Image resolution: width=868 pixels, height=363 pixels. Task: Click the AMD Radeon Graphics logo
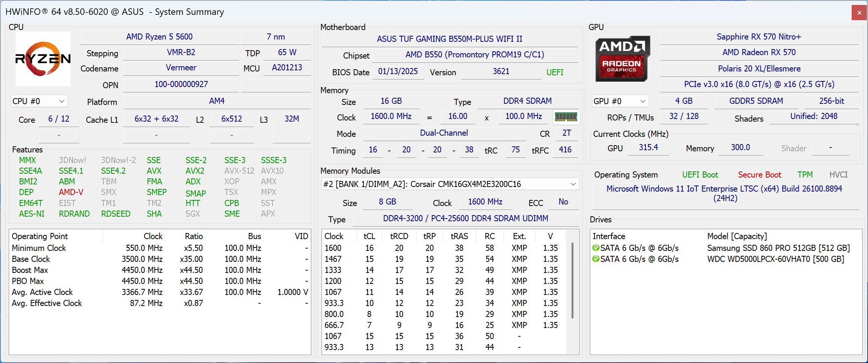click(623, 59)
